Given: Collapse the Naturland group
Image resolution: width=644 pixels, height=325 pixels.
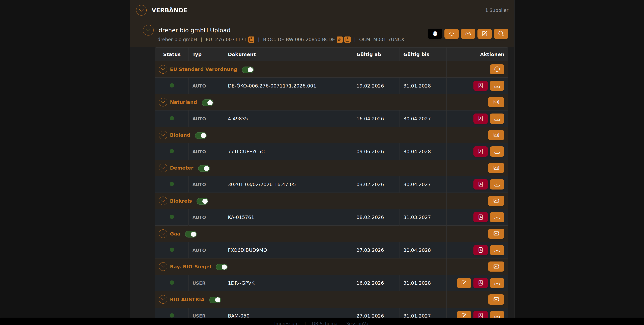Looking at the screenshot, I should tap(163, 102).
